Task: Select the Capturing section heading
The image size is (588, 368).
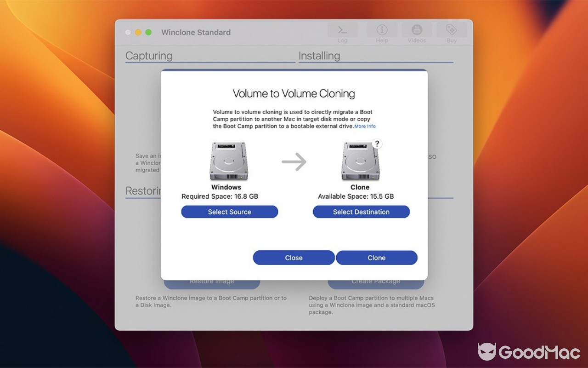Action: [148, 56]
